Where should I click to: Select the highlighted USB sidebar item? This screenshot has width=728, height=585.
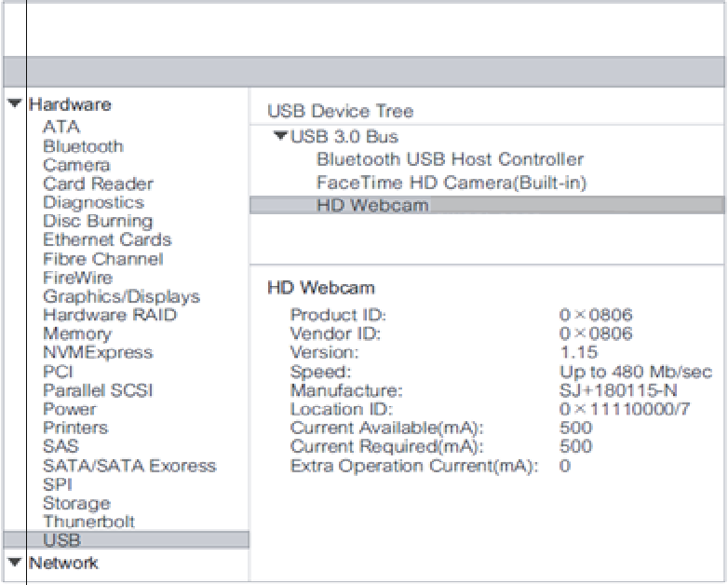click(61, 540)
